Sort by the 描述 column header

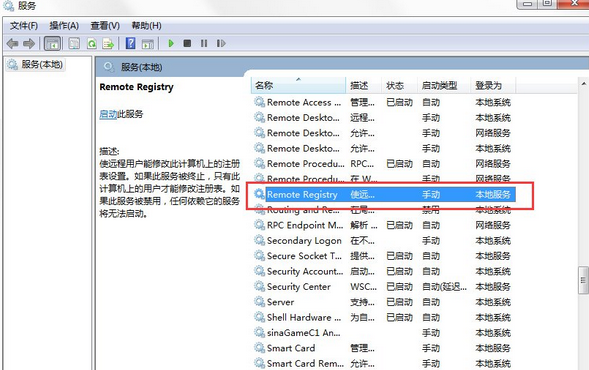[364, 85]
